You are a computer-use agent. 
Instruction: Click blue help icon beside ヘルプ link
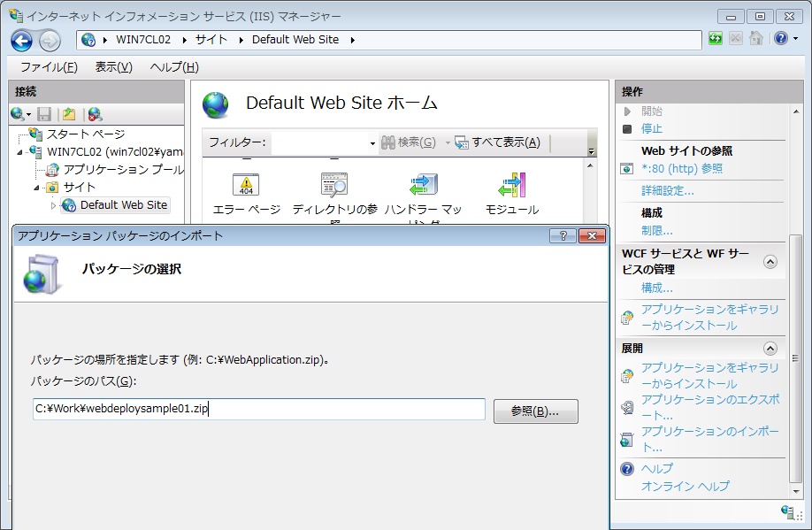coord(626,469)
